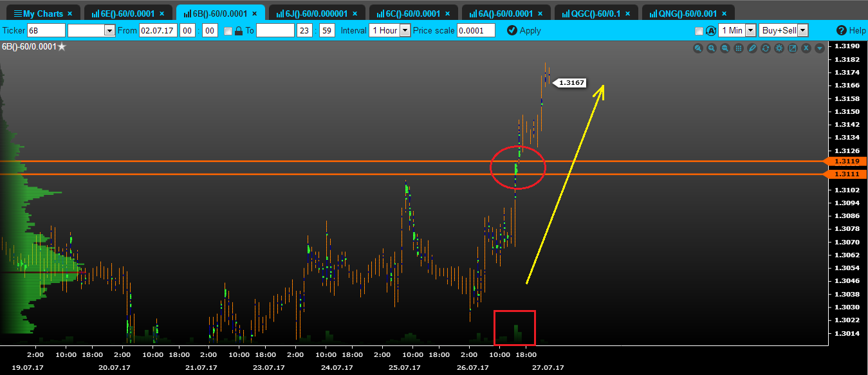Select the pencil drawing tool icon
Viewport: 868px width, 375px height.
point(752,48)
